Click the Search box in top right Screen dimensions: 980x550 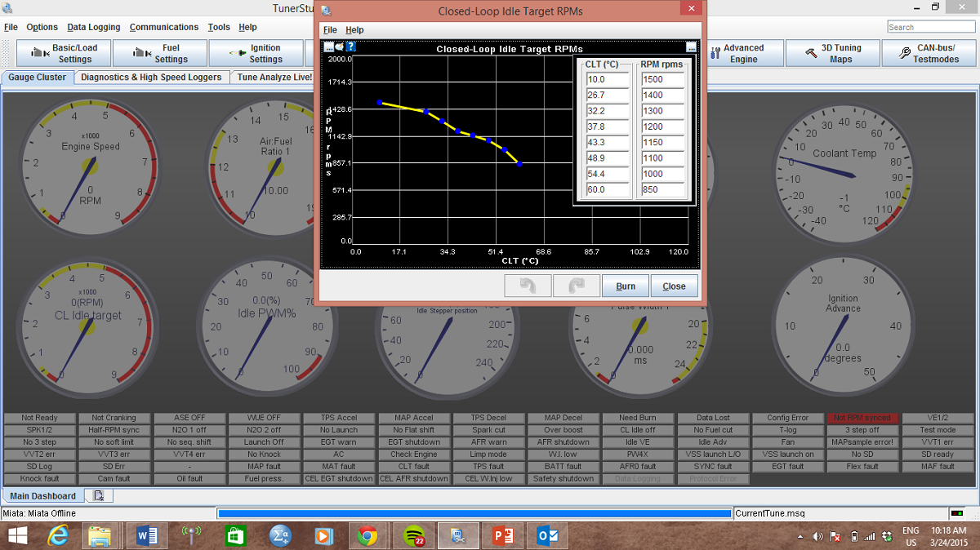coord(931,27)
